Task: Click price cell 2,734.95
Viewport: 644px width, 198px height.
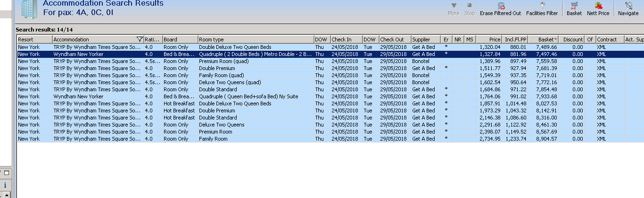Action: pos(490,139)
